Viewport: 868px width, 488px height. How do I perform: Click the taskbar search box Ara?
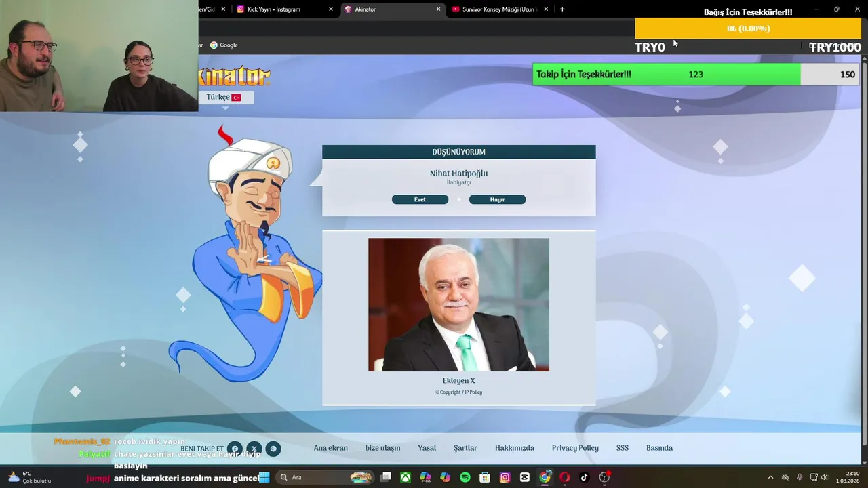pyautogui.click(x=325, y=477)
